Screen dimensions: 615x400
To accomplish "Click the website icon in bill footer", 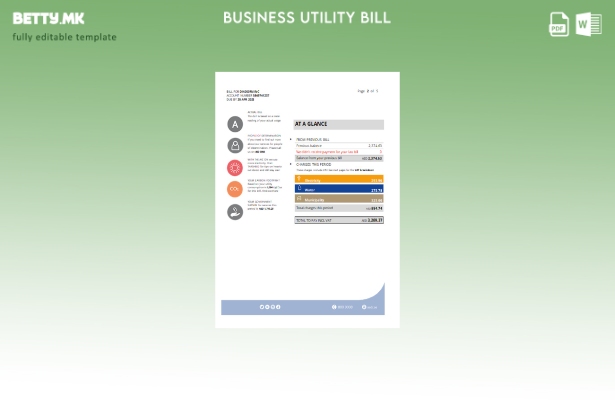I will point(364,307).
